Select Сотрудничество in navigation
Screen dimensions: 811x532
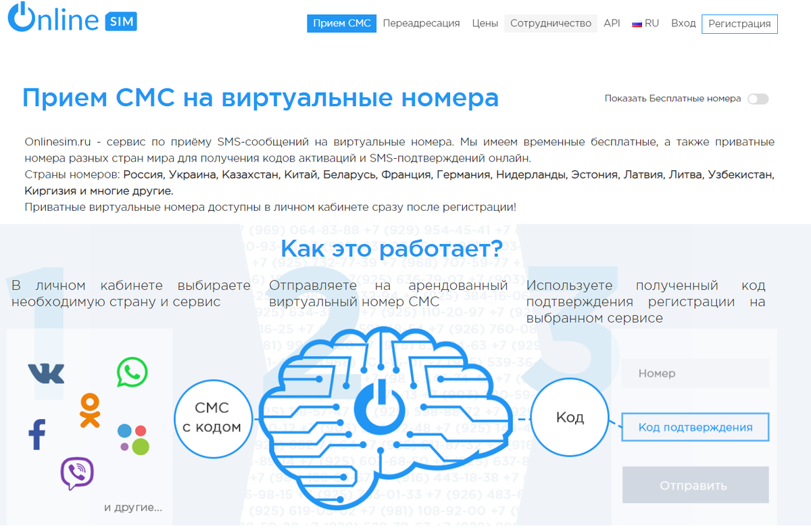(551, 23)
